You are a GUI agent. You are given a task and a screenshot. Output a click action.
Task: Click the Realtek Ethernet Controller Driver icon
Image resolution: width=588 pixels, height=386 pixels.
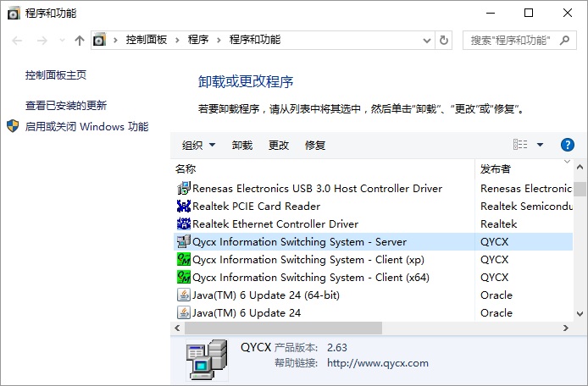coord(183,223)
